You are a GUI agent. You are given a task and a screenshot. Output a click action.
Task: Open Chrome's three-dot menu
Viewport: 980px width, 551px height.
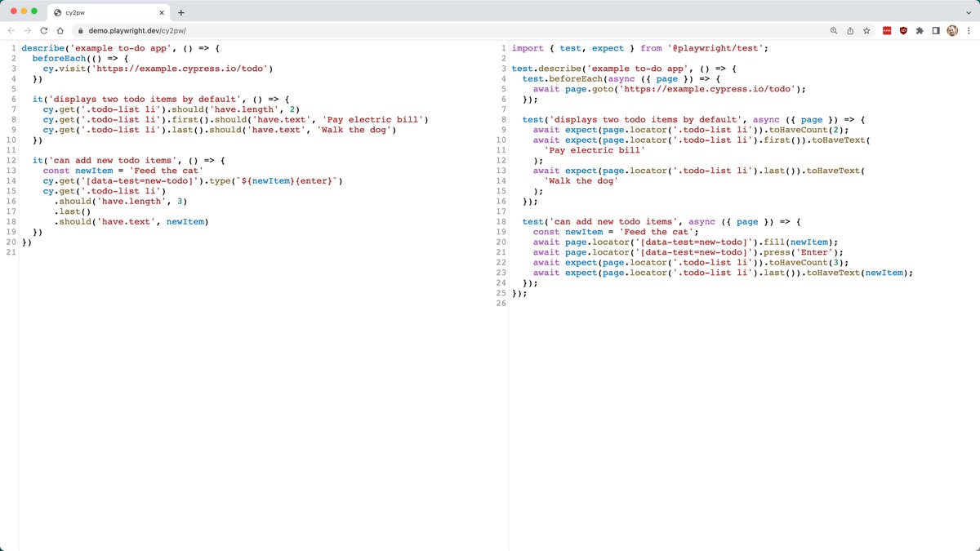[969, 30]
